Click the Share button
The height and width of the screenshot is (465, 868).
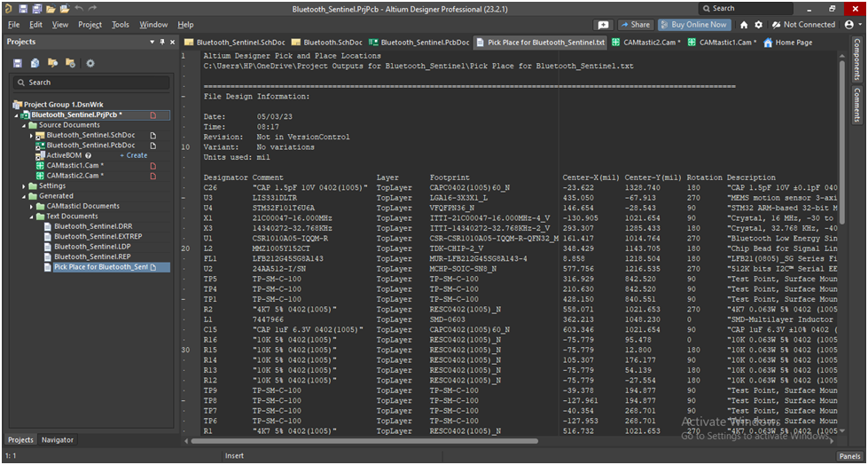635,25
